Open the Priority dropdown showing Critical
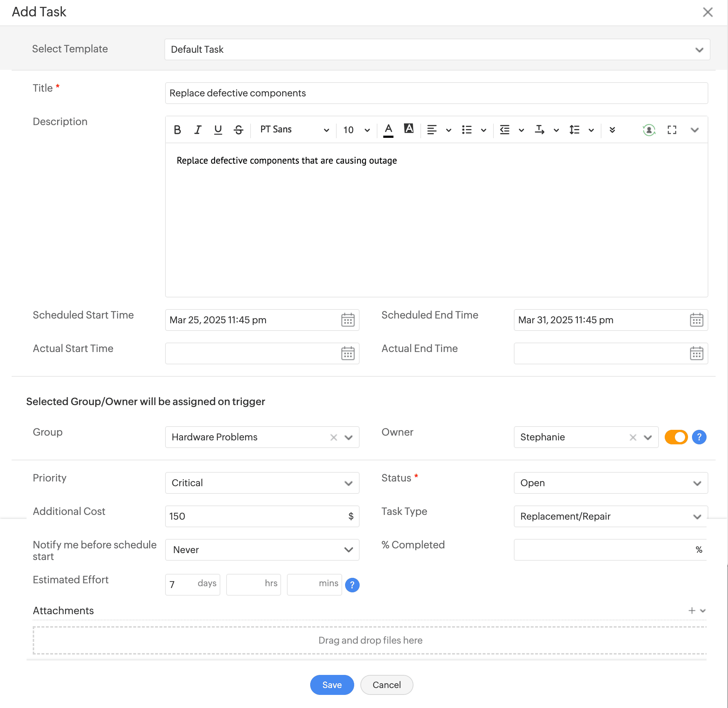The image size is (728, 708). tap(262, 483)
